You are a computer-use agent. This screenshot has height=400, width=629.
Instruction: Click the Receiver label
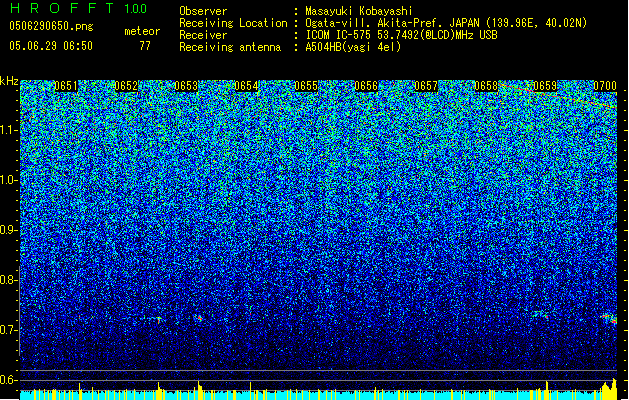[x=203, y=35]
